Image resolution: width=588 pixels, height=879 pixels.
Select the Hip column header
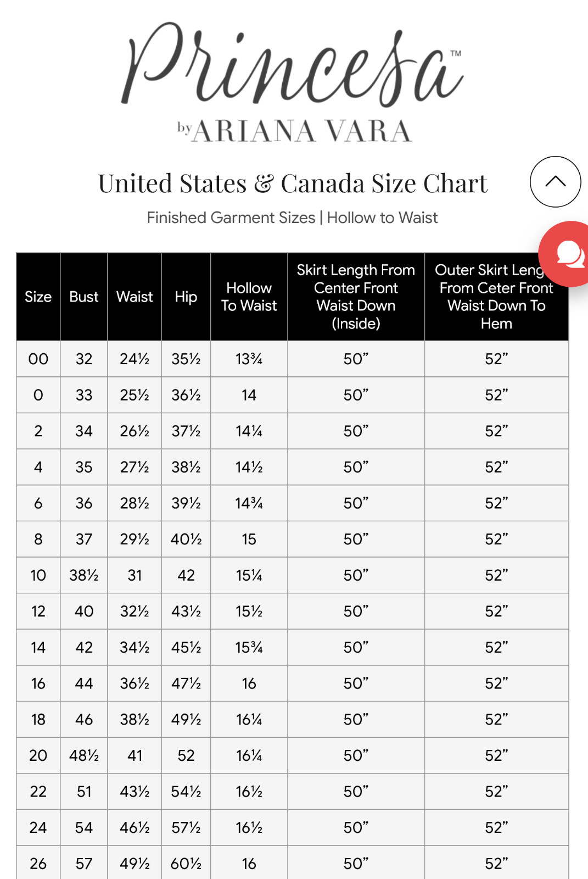click(186, 297)
